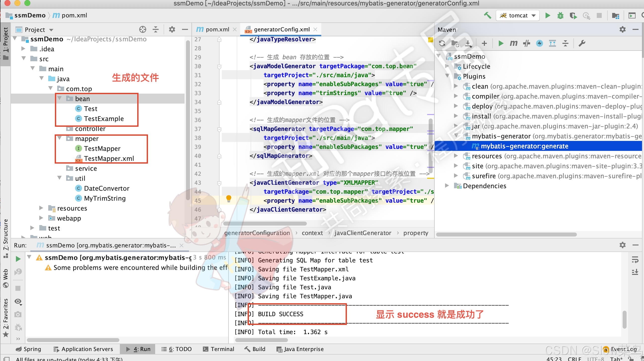Open the 6: TODO tool window

[177, 349]
